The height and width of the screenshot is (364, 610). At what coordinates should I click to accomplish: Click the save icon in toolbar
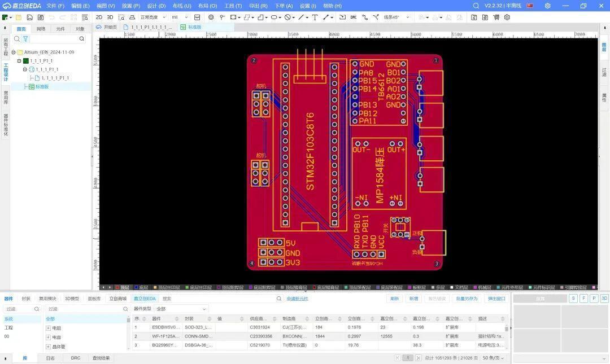click(x=29, y=17)
